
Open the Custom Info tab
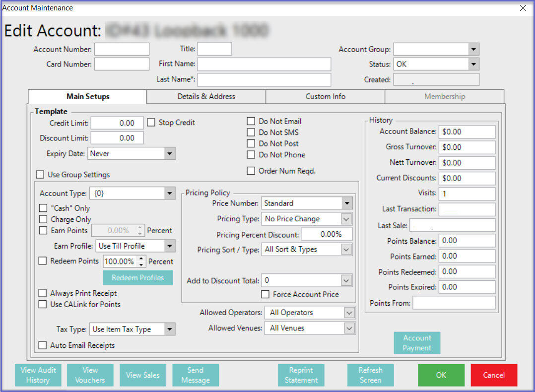pyautogui.click(x=325, y=97)
